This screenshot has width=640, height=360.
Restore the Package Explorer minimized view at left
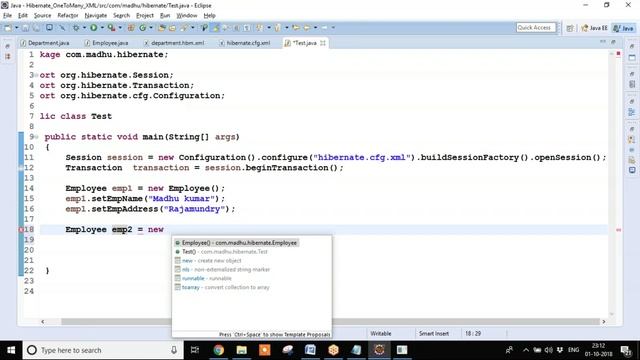click(7, 47)
